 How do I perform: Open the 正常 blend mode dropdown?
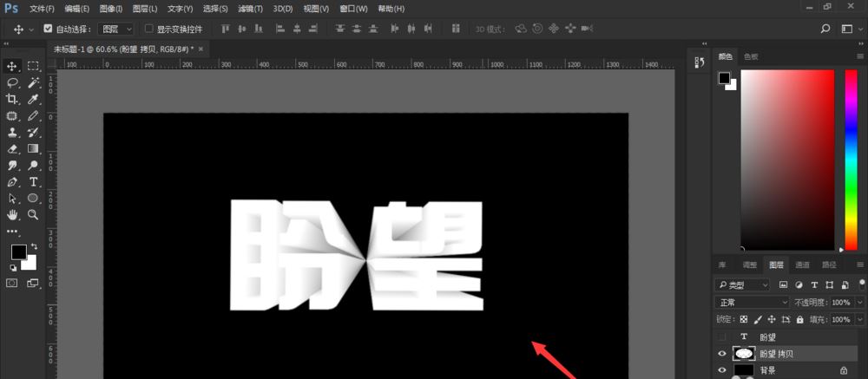[752, 302]
